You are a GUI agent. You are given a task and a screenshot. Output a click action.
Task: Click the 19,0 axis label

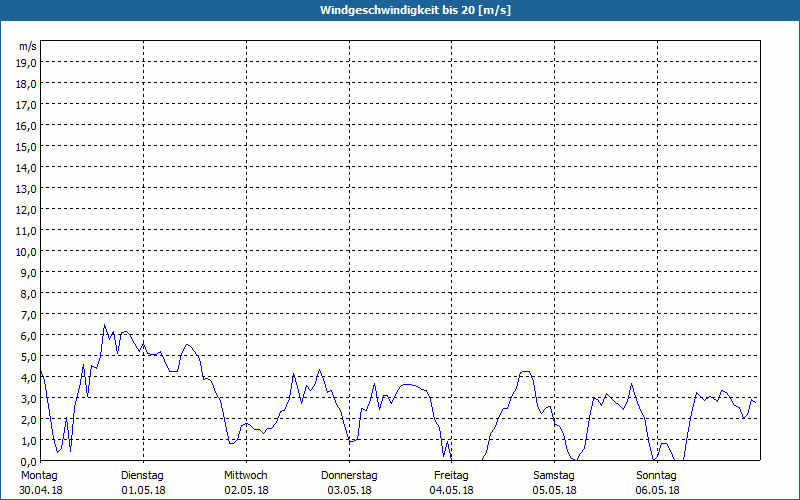tap(27, 63)
